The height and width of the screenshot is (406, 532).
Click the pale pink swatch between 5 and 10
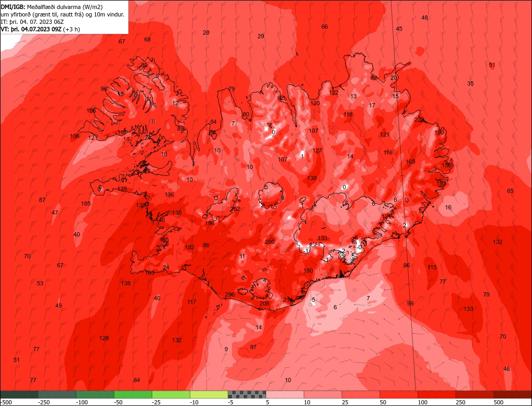click(285, 394)
